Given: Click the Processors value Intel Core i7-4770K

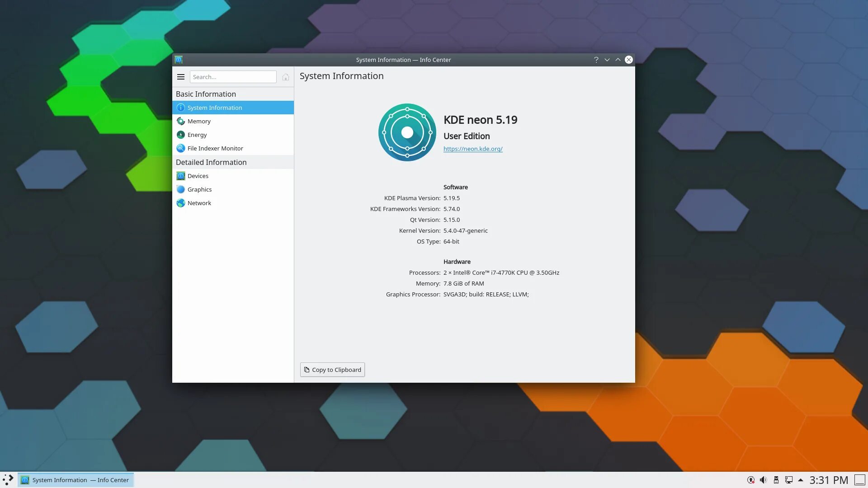Looking at the screenshot, I should click(x=501, y=272).
